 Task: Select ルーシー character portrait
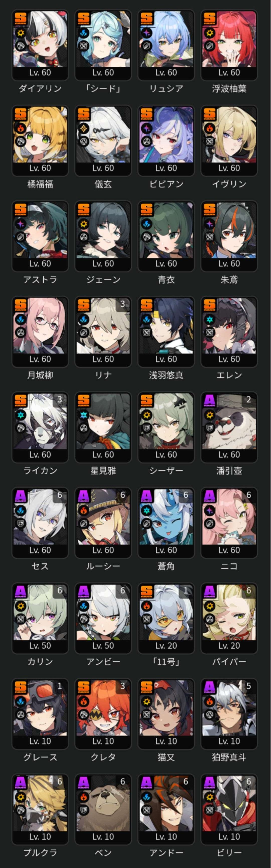point(103,523)
